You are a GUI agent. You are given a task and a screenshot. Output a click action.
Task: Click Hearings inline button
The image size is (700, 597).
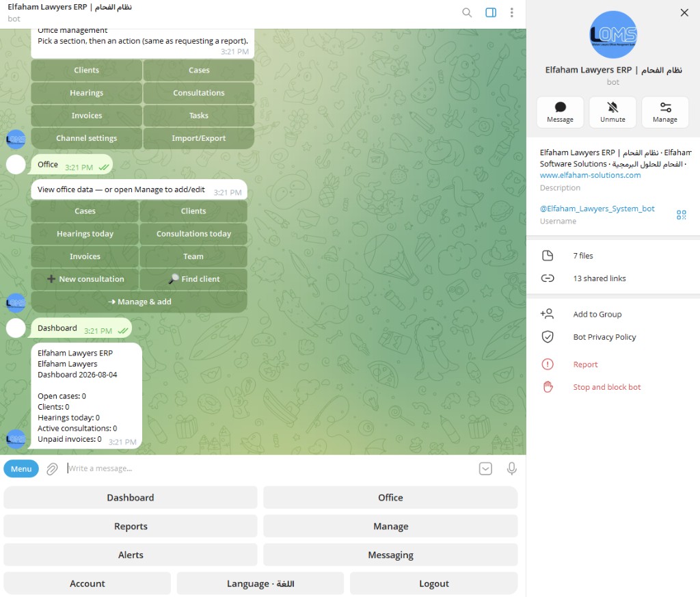coord(87,93)
